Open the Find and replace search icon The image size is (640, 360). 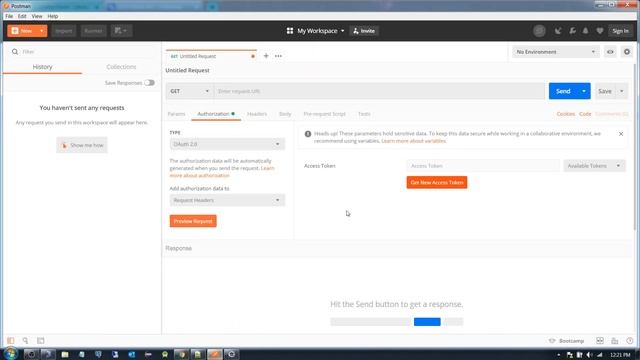click(x=25, y=340)
